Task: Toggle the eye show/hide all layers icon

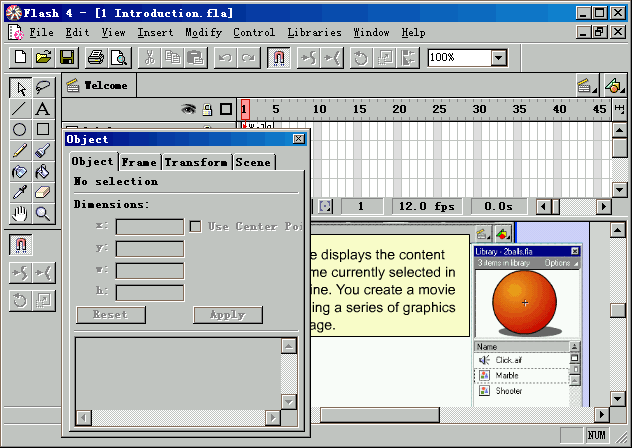Action: click(188, 109)
